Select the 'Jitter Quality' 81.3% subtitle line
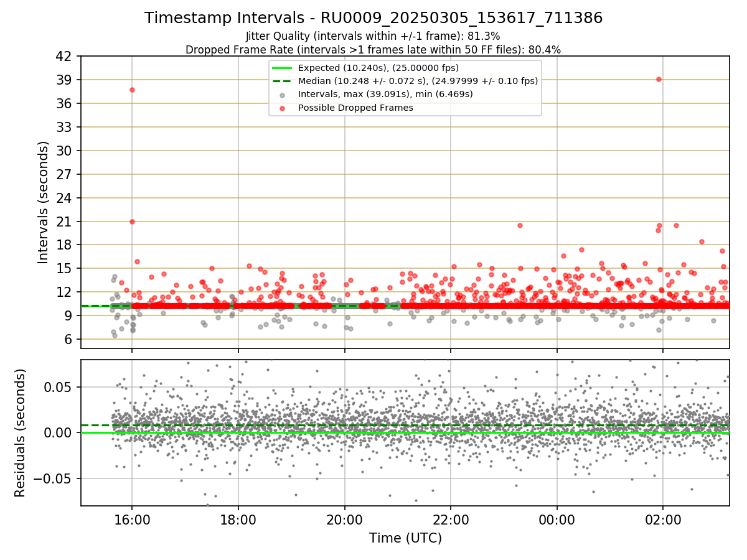 374,36
